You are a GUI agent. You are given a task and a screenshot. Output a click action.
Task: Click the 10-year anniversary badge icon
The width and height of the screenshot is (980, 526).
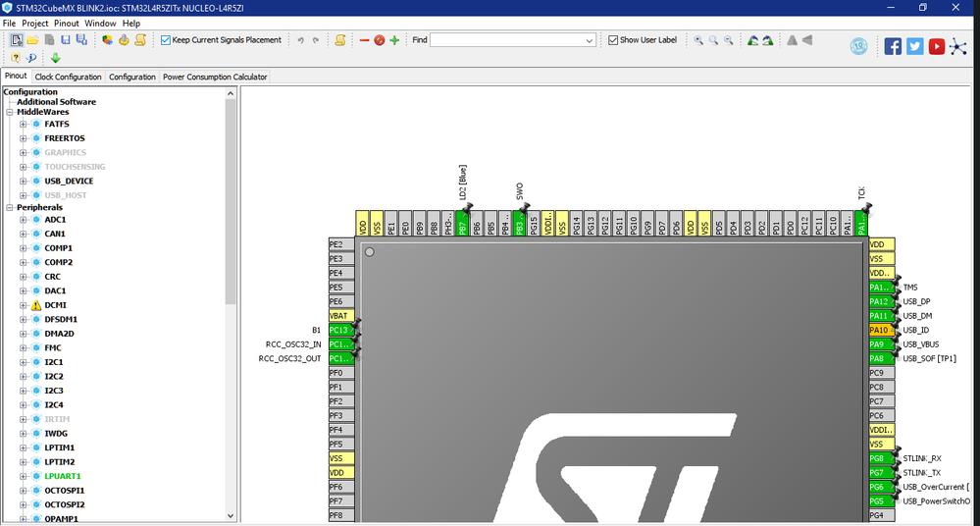[x=858, y=46]
